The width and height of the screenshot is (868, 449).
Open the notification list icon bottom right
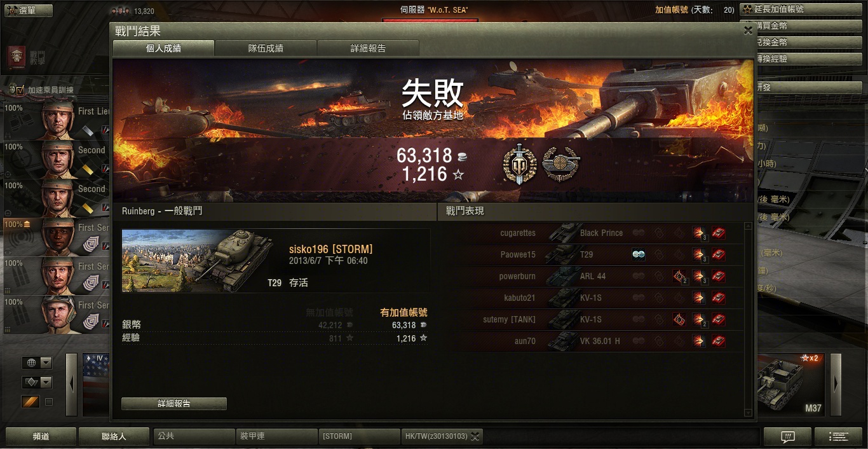838,437
